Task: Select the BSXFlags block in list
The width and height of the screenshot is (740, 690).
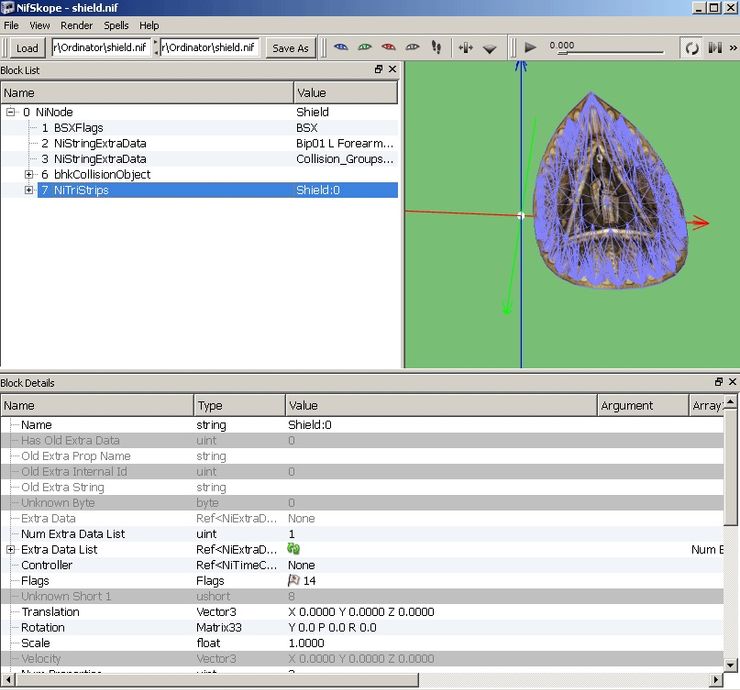Action: pos(78,128)
